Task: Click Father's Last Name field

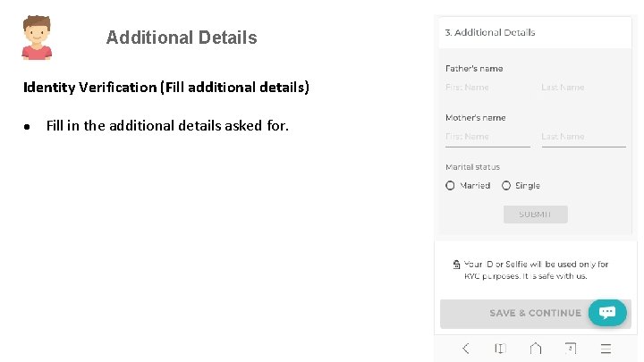Action: point(582,88)
